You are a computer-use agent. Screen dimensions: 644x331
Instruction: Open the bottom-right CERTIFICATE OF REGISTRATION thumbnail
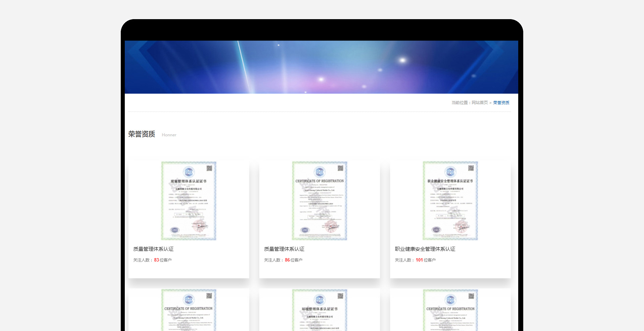pos(450,310)
